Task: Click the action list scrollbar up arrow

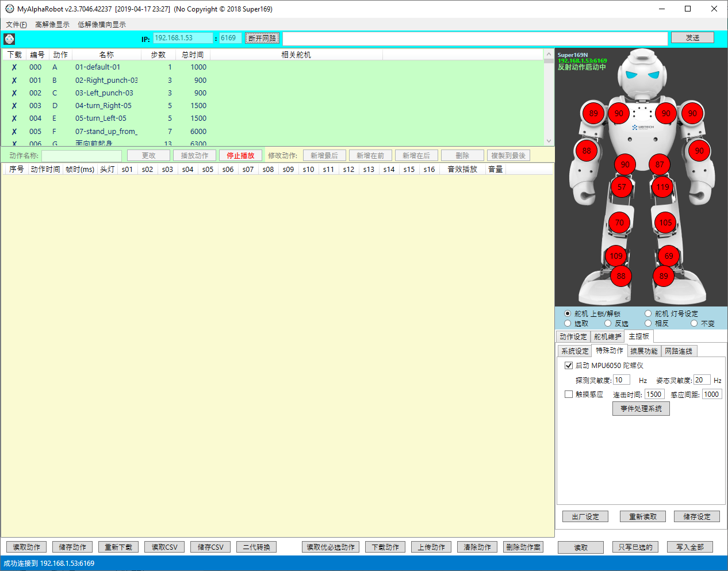Action: [x=549, y=55]
